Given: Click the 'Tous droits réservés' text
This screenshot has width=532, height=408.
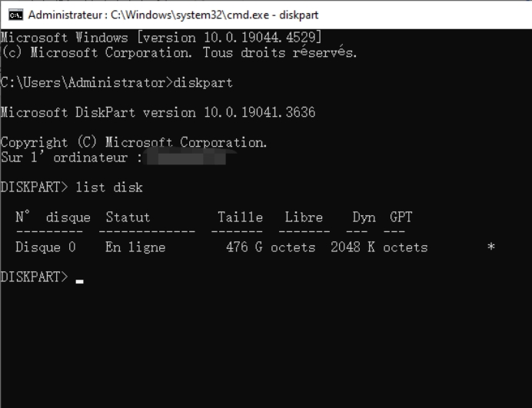Looking at the screenshot, I should 281,53.
